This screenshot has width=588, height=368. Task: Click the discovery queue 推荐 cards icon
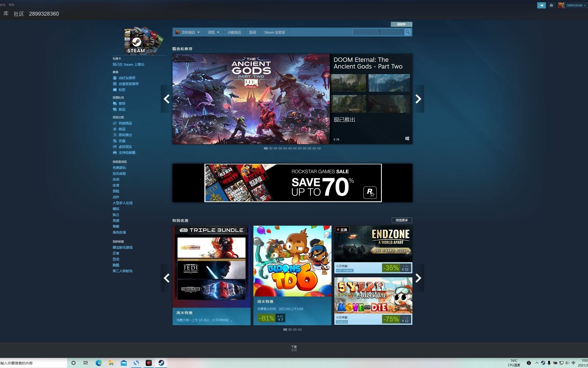115,103
